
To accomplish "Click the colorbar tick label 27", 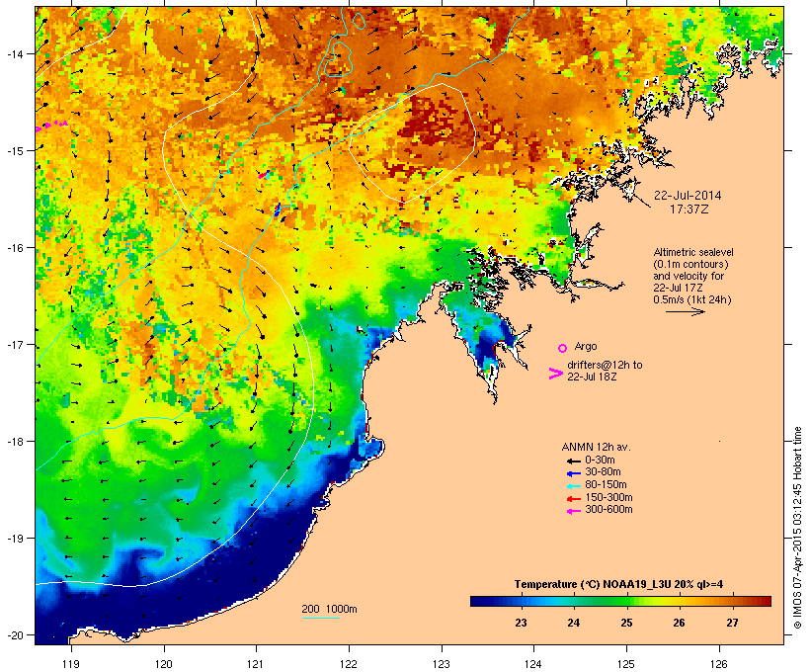I will click(732, 623).
